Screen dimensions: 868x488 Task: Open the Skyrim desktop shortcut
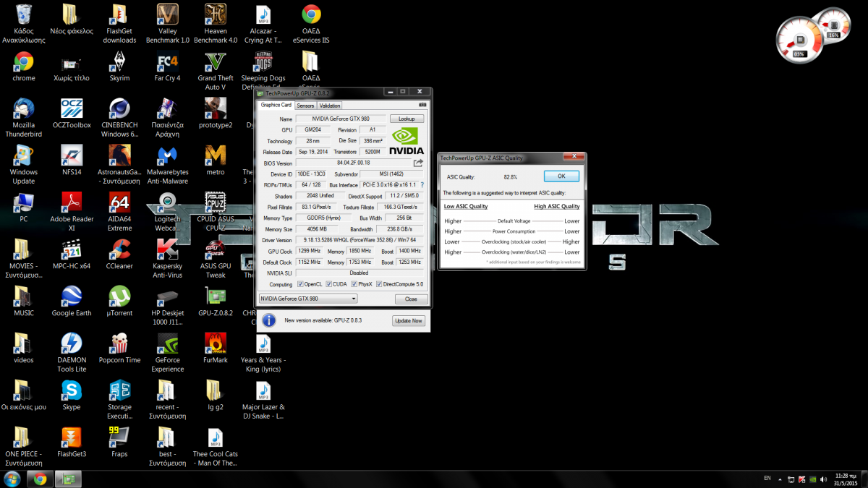119,65
